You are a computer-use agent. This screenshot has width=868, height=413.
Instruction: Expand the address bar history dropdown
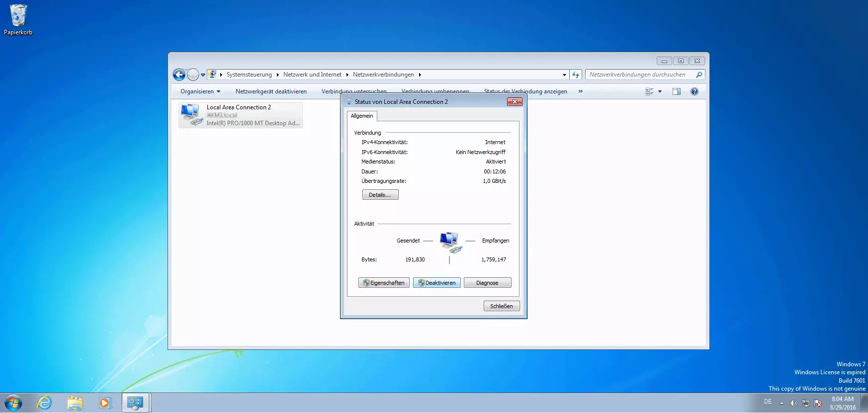(564, 75)
